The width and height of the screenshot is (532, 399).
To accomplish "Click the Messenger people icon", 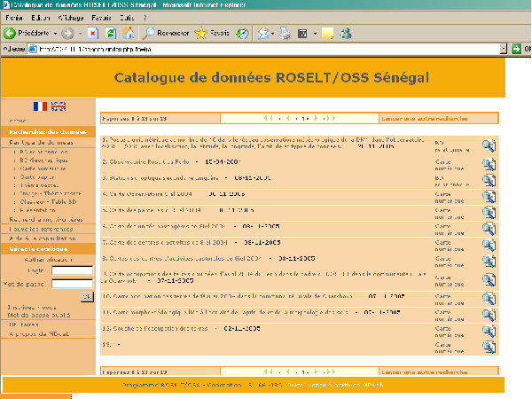I will pyautogui.click(x=346, y=34).
